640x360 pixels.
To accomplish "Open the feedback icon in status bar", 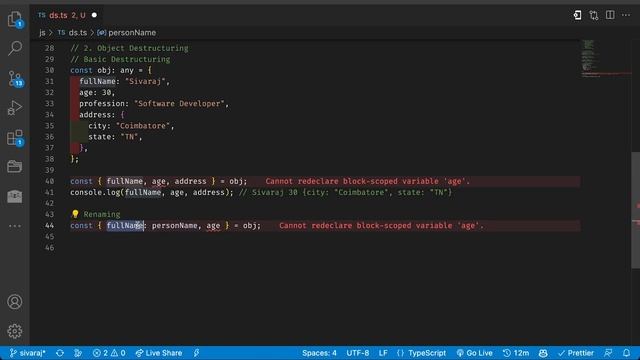I will point(608,353).
